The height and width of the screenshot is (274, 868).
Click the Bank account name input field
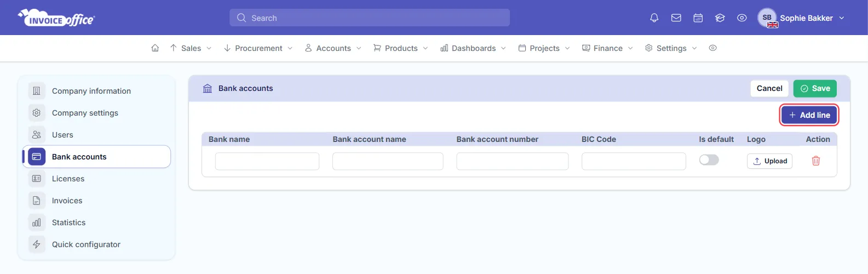pyautogui.click(x=388, y=161)
